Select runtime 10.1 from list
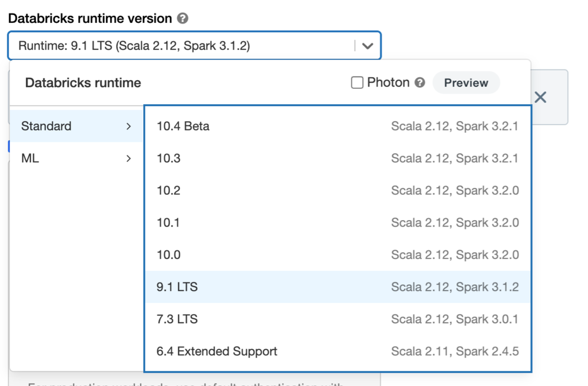Viewport: 588px width, 386px height. [337, 222]
